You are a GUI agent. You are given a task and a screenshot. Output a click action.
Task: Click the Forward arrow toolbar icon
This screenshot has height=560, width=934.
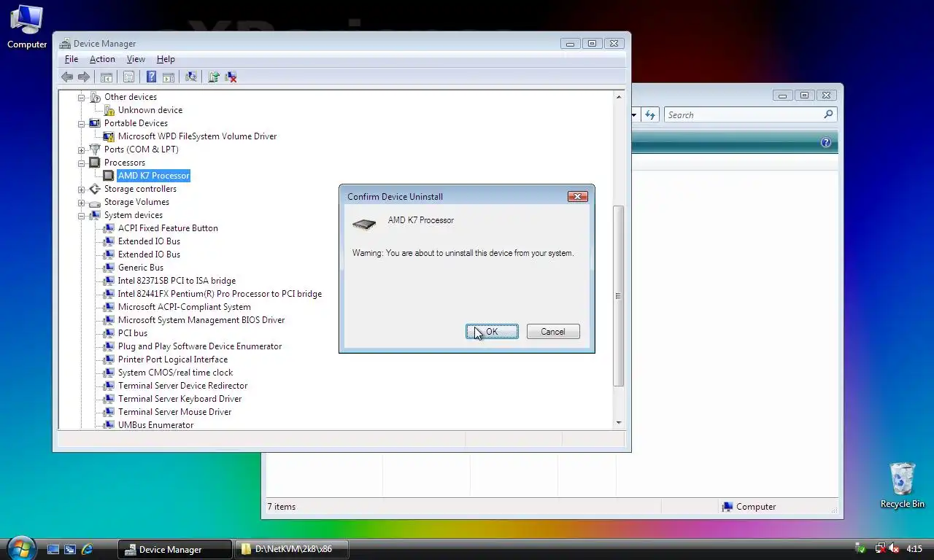[x=84, y=77]
